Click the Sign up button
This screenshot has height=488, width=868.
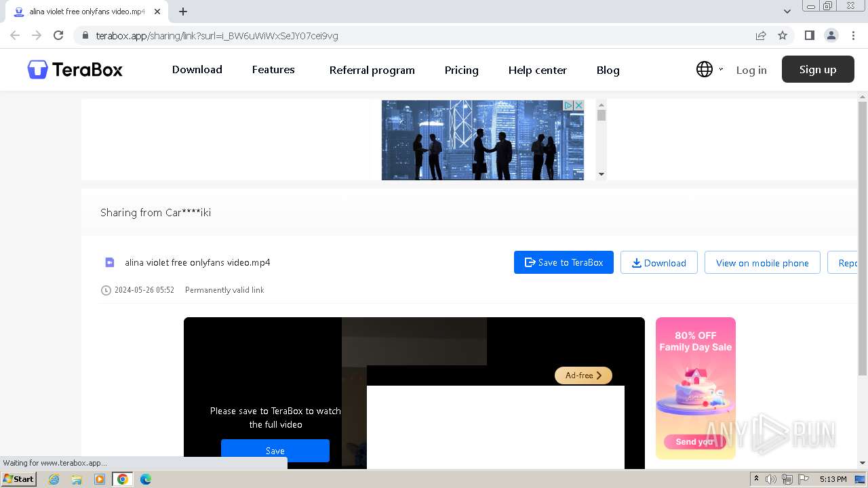[818, 69]
